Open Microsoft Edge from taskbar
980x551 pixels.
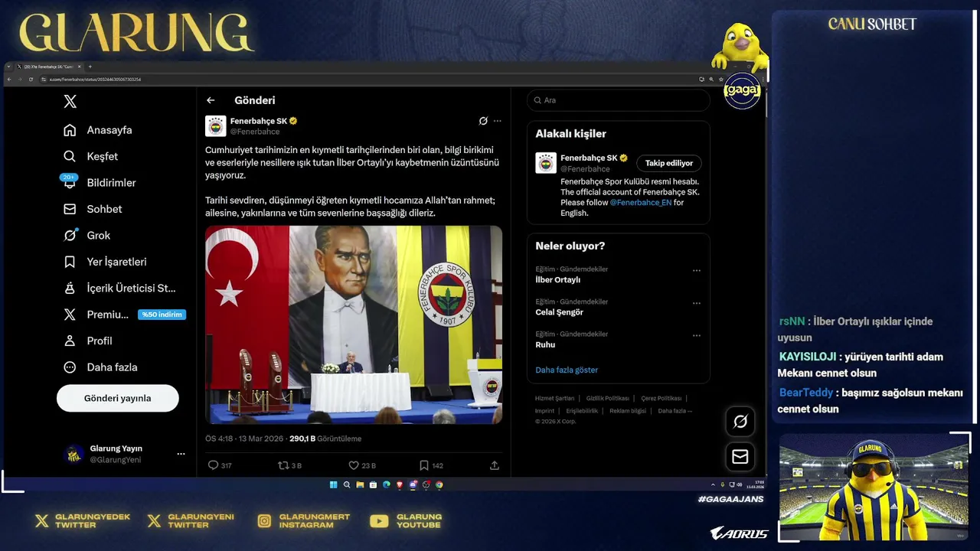(386, 484)
